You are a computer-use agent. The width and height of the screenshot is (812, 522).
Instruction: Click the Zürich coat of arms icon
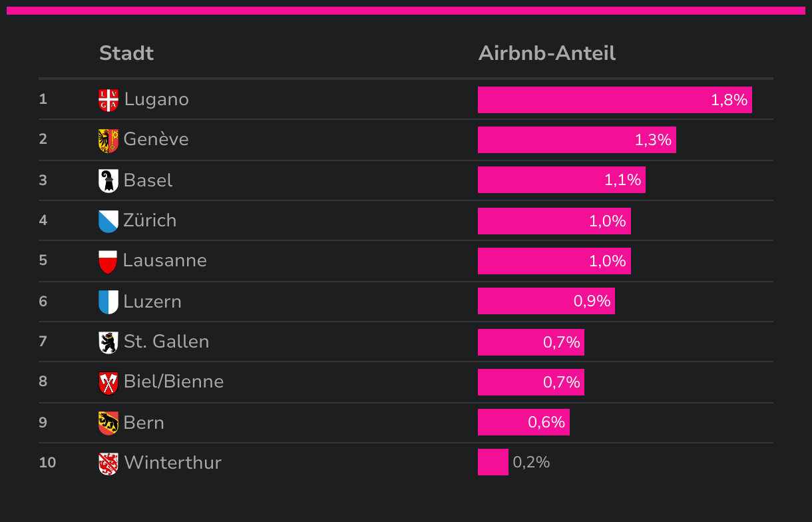click(108, 221)
